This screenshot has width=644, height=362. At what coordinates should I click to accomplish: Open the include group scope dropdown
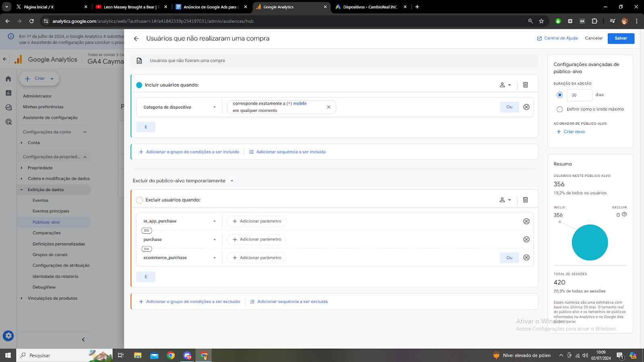(505, 85)
